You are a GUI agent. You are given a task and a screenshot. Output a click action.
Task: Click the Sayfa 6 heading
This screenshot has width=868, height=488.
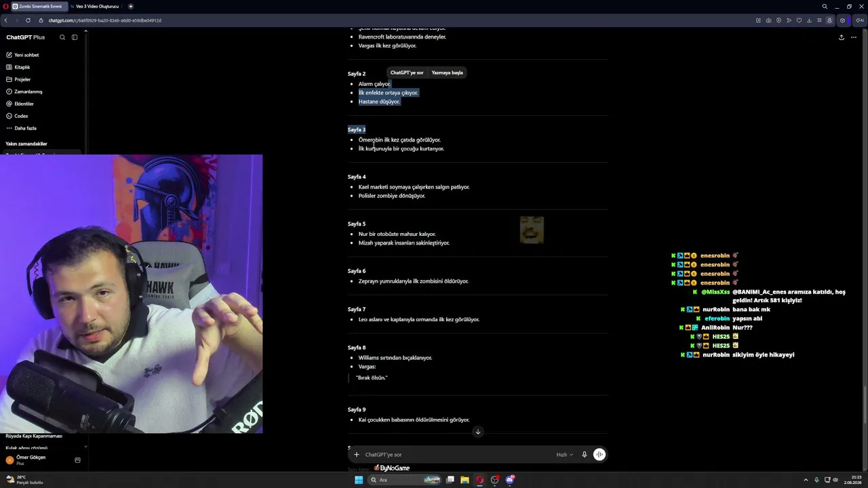coord(357,271)
